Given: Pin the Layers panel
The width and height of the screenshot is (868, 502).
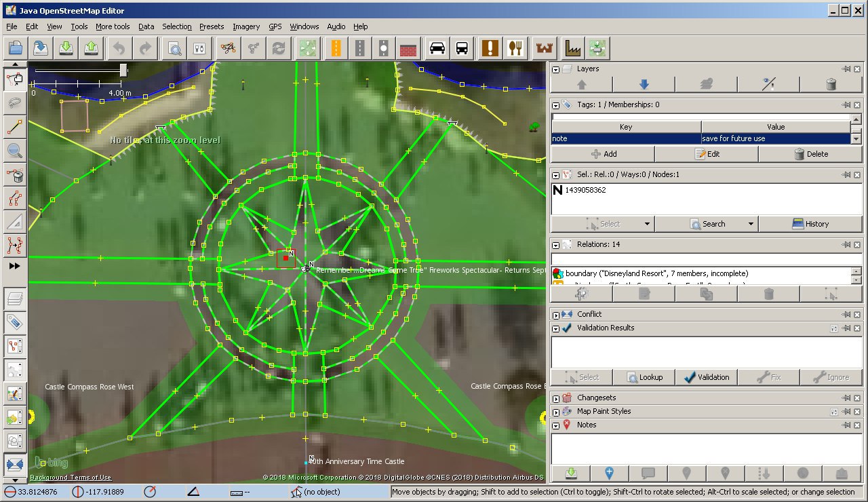Looking at the screenshot, I should click(x=846, y=69).
